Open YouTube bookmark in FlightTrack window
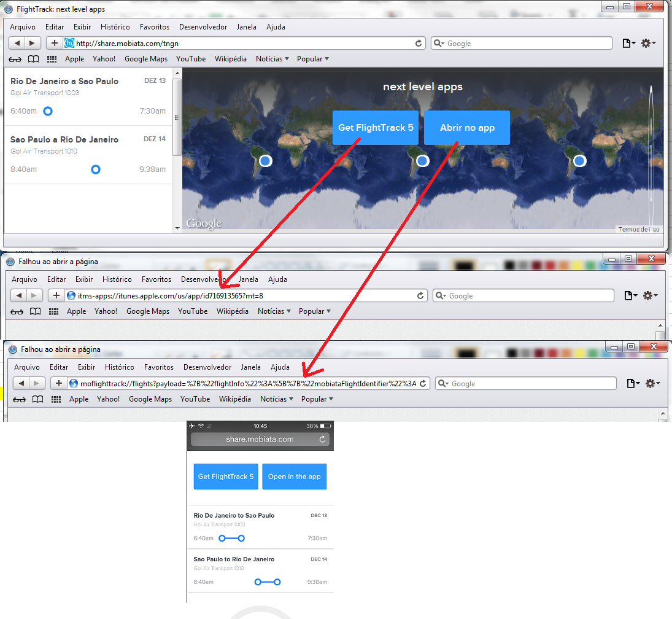The width and height of the screenshot is (672, 619). click(x=191, y=59)
